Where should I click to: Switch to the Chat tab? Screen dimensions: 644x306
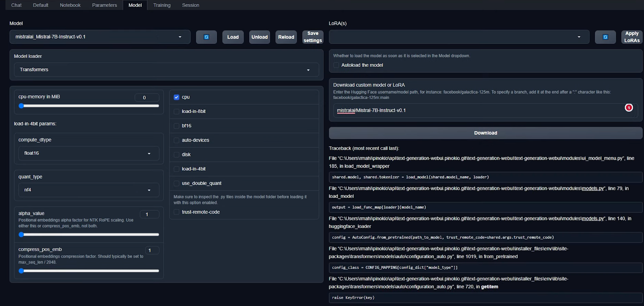(17, 5)
